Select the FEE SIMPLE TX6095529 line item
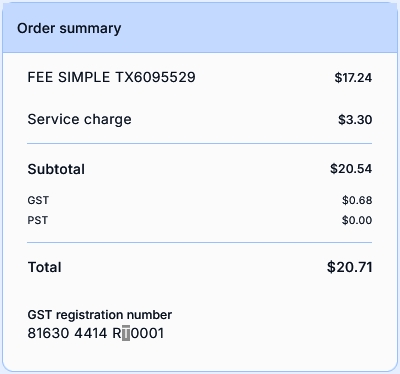This screenshot has height=374, width=400. [x=111, y=77]
